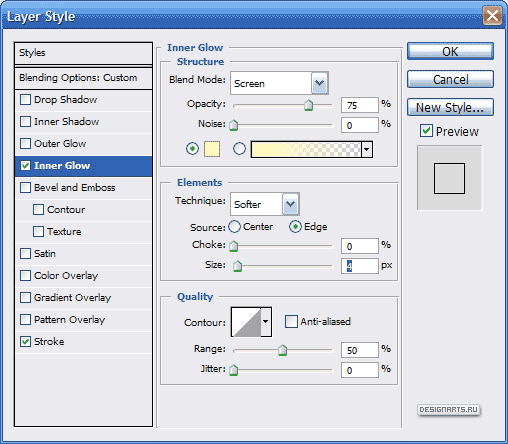The width and height of the screenshot is (508, 444).
Task: Close the Layer Style dialog
Action: point(492,16)
